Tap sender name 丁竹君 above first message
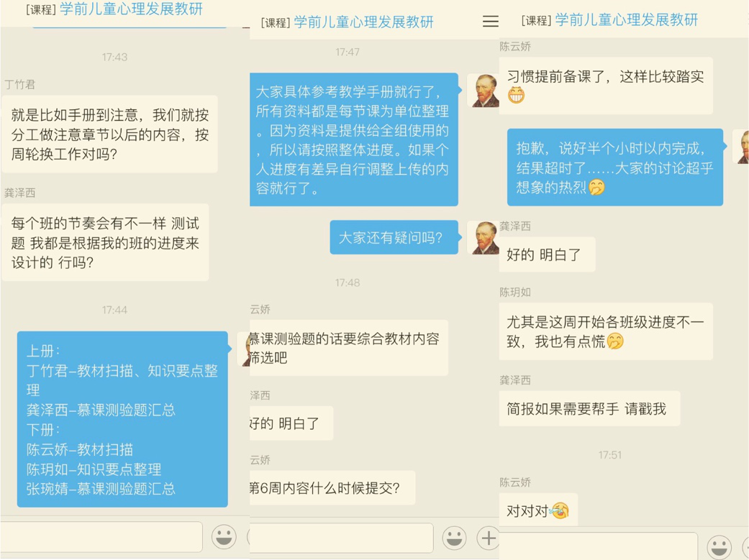749x560 pixels. coord(19,85)
